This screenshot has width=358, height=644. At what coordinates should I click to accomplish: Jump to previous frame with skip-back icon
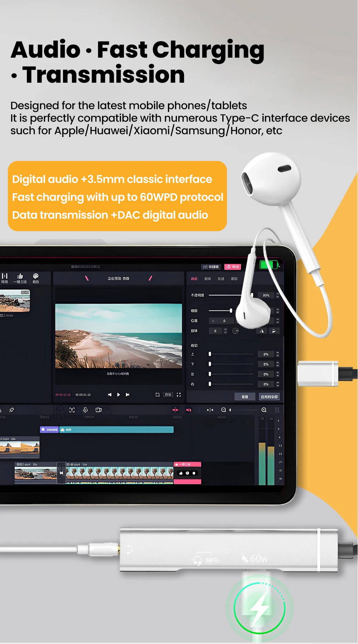coord(110,395)
